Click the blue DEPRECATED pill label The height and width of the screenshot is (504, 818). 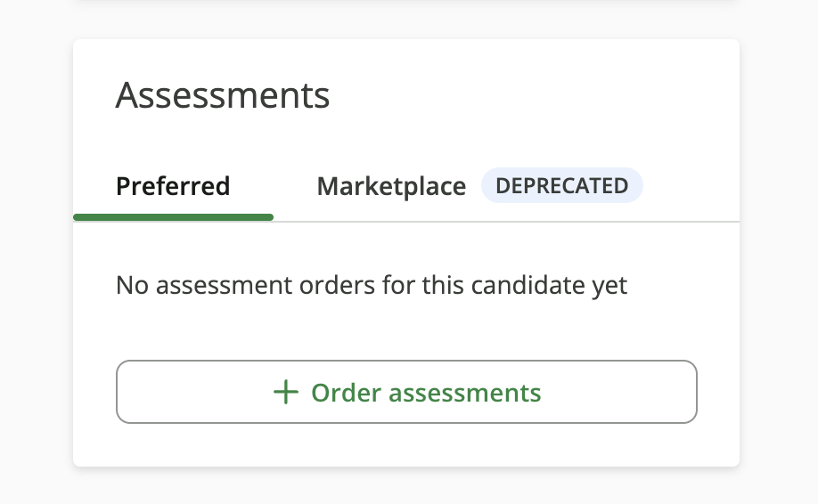coord(562,185)
